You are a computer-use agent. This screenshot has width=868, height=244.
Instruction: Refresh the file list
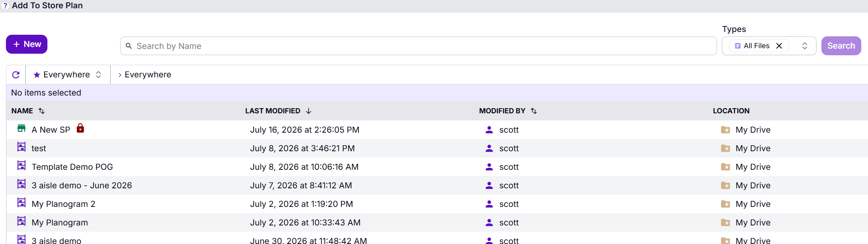[x=16, y=75]
